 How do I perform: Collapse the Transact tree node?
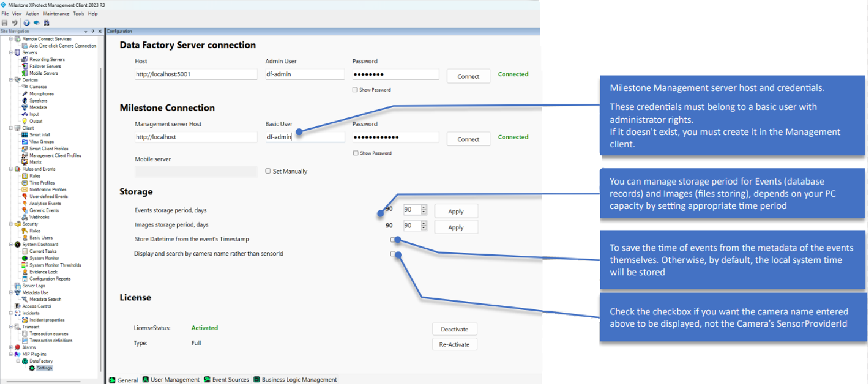pos(11,327)
